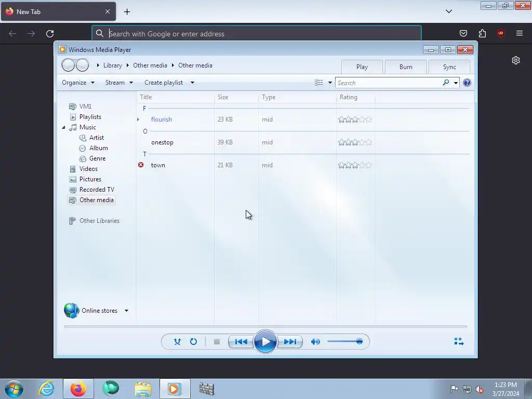Click the red error icon beside town
The height and width of the screenshot is (399, 532).
[x=141, y=165]
